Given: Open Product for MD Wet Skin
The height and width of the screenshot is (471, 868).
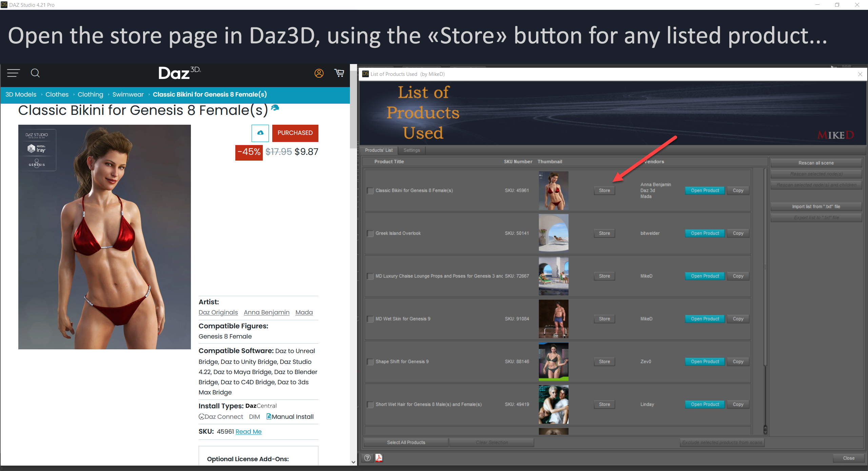Looking at the screenshot, I should click(x=705, y=319).
